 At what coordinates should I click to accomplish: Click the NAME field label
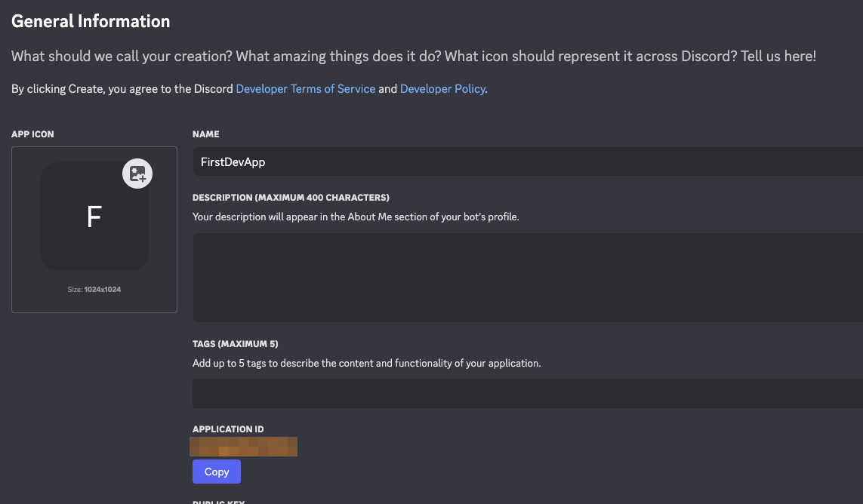(x=205, y=134)
